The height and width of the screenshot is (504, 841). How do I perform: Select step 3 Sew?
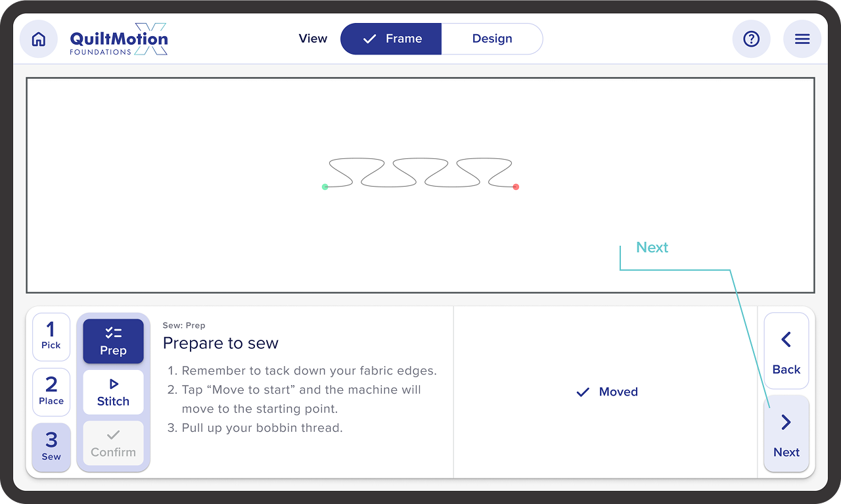[51, 447]
